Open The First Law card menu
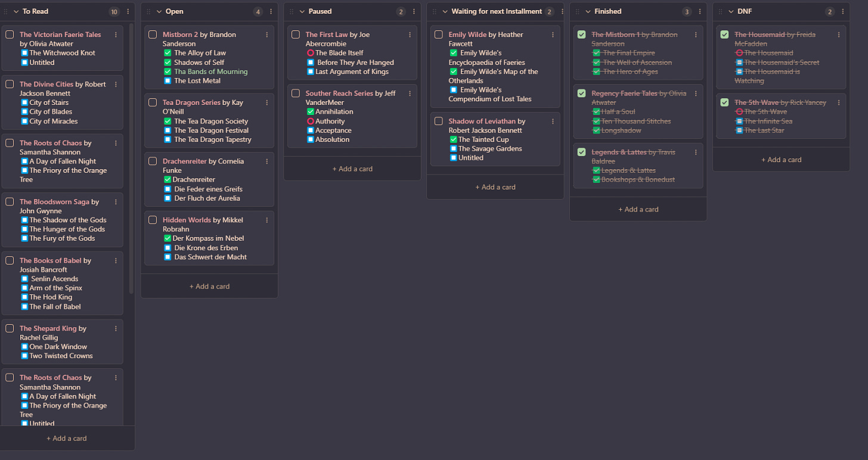Image resolution: width=868 pixels, height=460 pixels. click(410, 35)
